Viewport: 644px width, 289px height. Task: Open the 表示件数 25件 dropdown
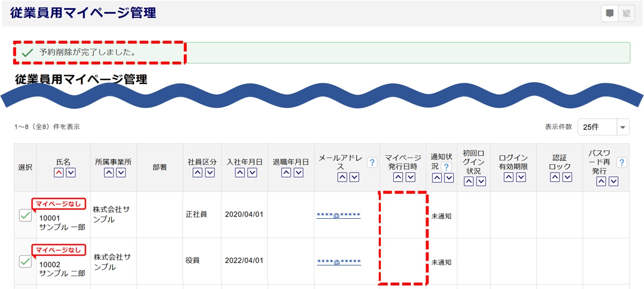pyautogui.click(x=603, y=127)
